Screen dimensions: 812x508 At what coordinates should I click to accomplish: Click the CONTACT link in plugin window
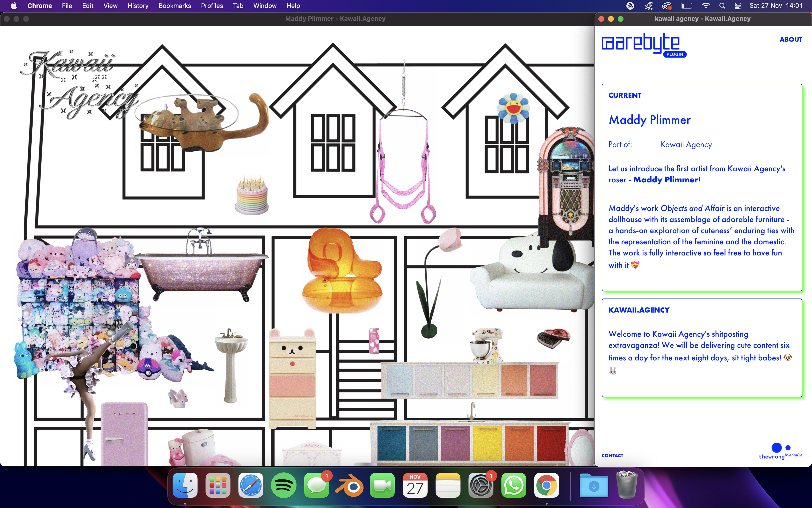point(612,456)
